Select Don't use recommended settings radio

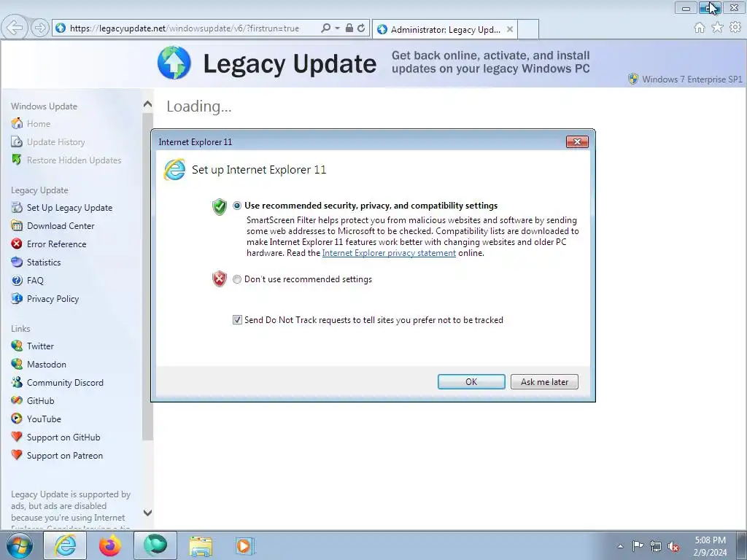click(237, 279)
